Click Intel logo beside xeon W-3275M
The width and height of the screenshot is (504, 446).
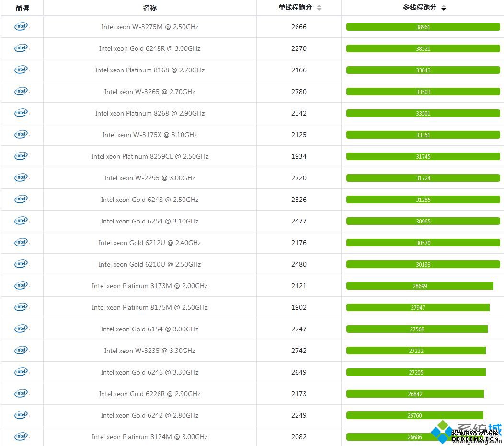[21, 26]
